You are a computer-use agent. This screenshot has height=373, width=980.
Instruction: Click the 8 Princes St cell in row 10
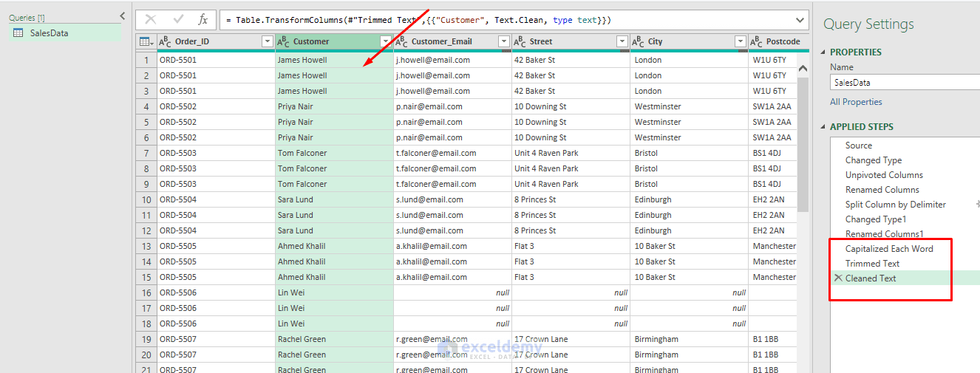[x=571, y=199]
